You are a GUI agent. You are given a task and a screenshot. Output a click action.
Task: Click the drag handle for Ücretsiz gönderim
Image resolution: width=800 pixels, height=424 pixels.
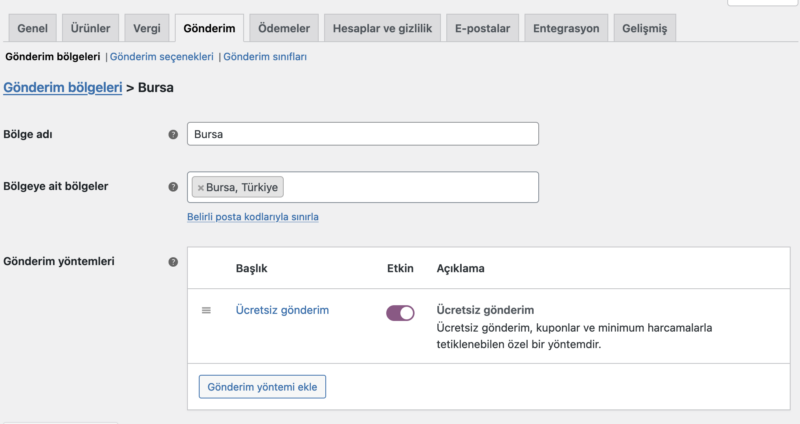click(x=207, y=311)
